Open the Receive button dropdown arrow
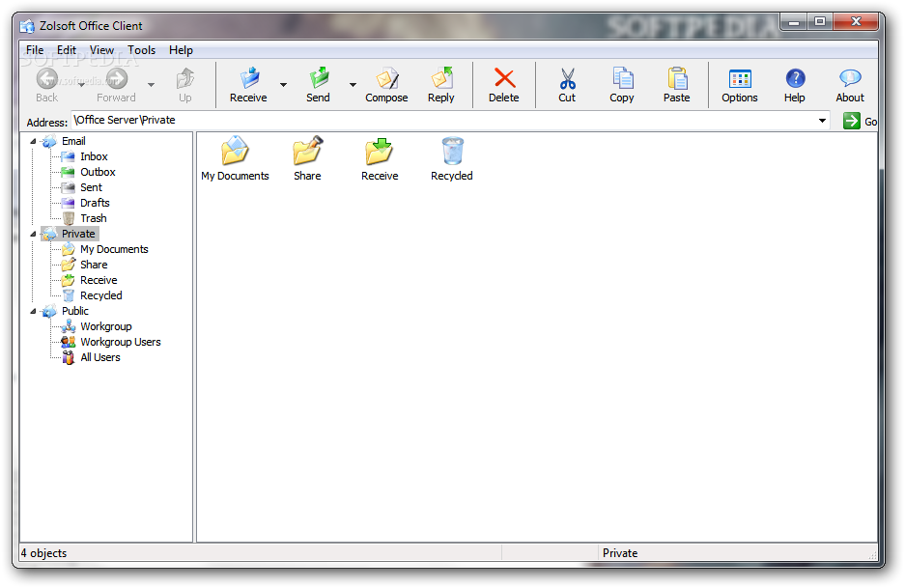This screenshot has height=588, width=905. [x=283, y=85]
